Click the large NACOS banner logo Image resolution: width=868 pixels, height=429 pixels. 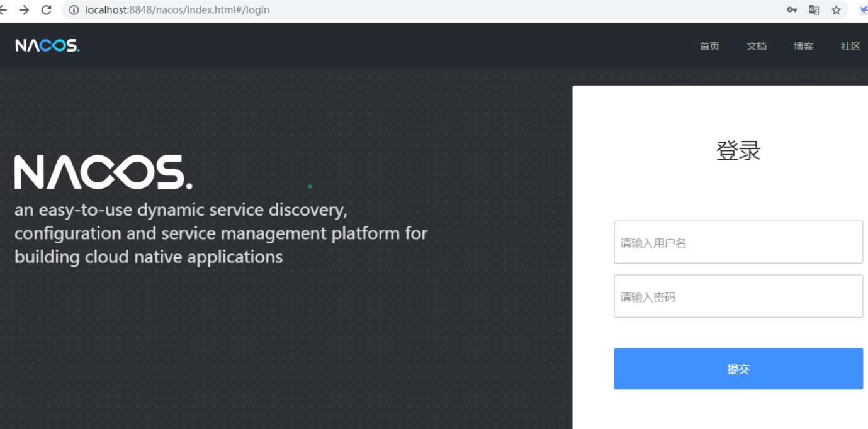103,172
